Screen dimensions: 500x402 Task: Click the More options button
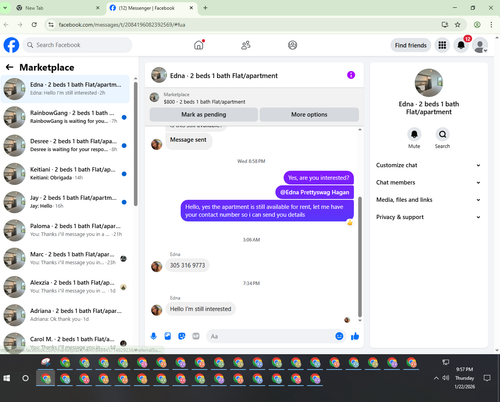309,114
